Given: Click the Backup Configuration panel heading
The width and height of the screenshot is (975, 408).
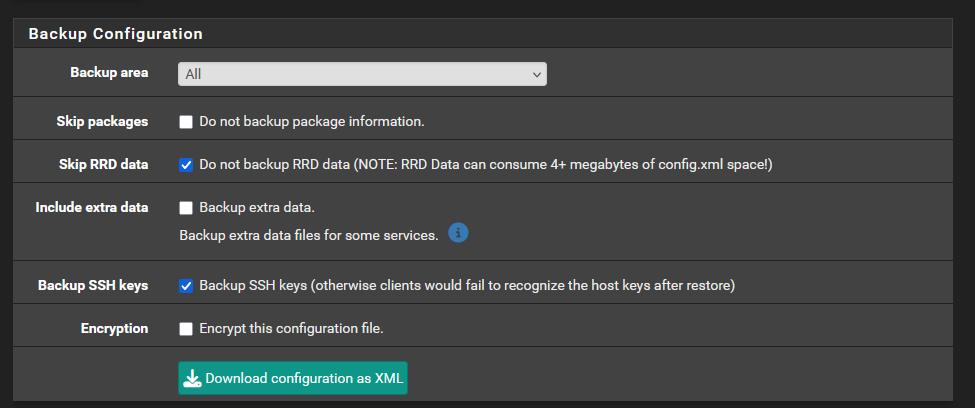Looking at the screenshot, I should pyautogui.click(x=116, y=34).
